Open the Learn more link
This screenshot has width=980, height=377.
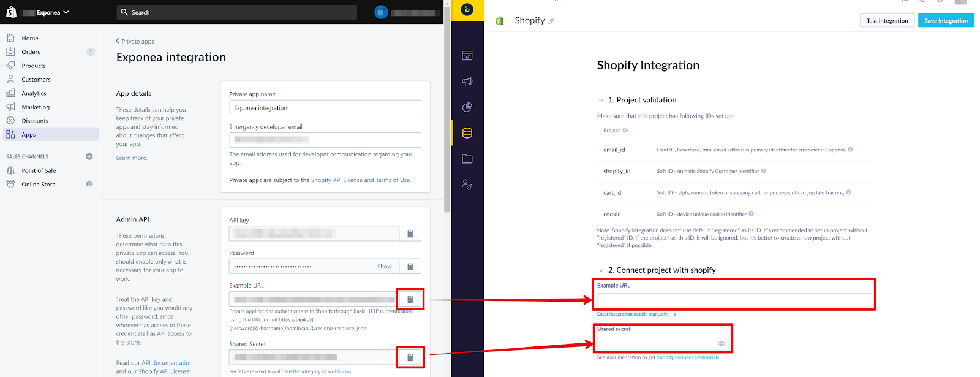[x=132, y=158]
